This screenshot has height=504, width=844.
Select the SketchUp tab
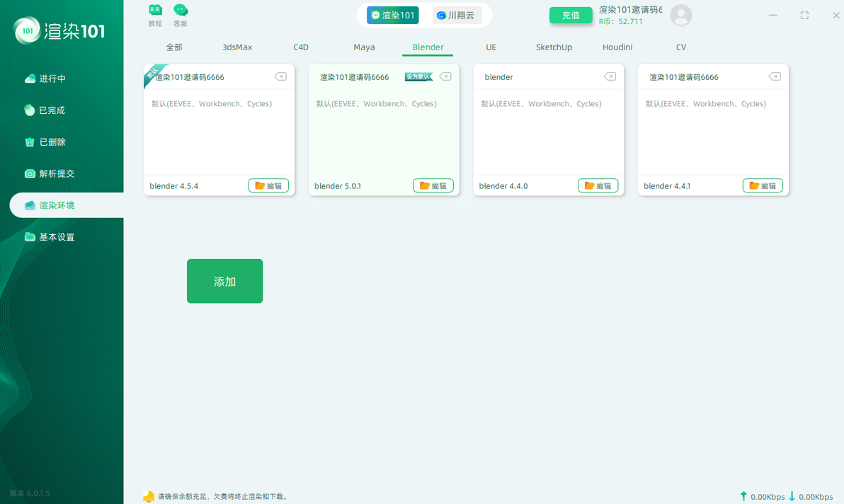point(554,47)
